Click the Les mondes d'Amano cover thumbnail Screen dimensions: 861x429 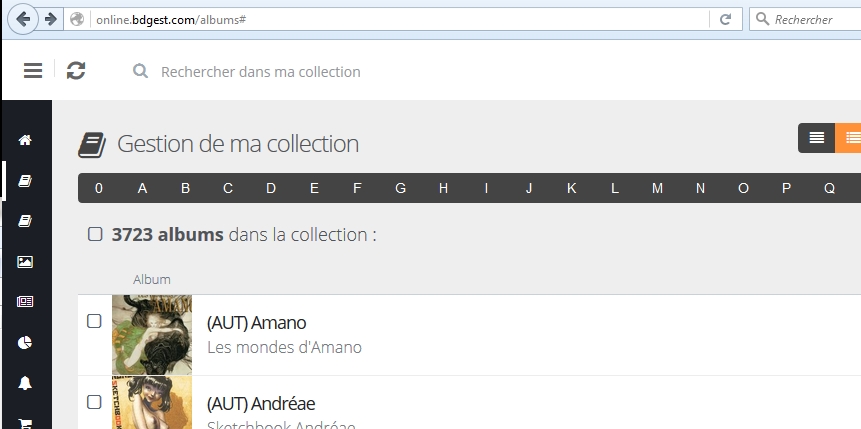pos(152,335)
